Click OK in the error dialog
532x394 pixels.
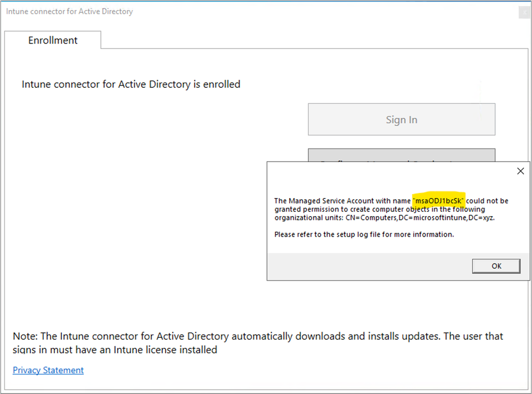pos(496,266)
